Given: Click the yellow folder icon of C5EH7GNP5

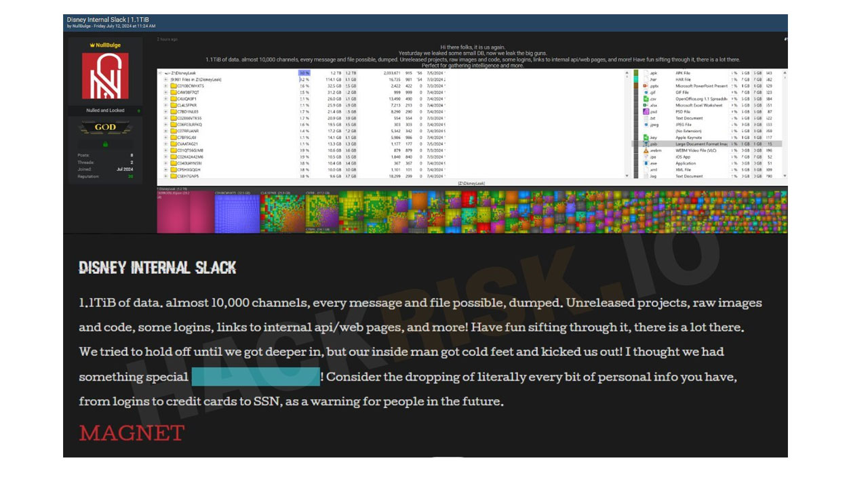Looking at the screenshot, I should pos(174,176).
